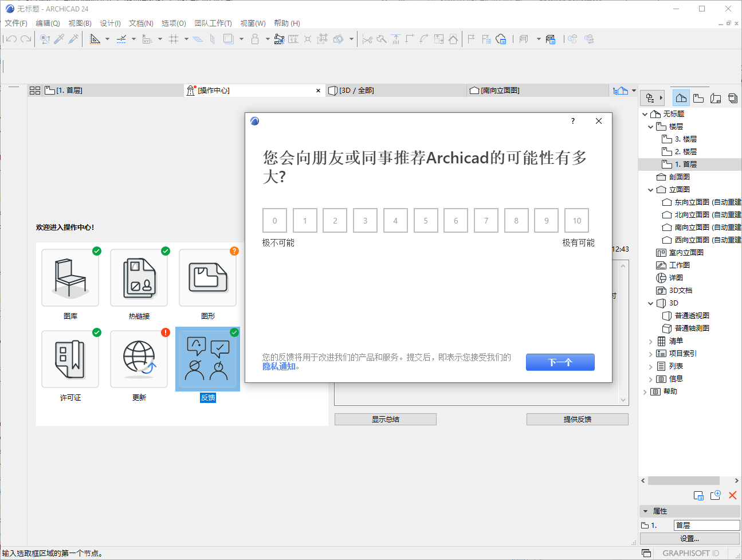Collapse the 楼层 stories tree node

coord(651,127)
